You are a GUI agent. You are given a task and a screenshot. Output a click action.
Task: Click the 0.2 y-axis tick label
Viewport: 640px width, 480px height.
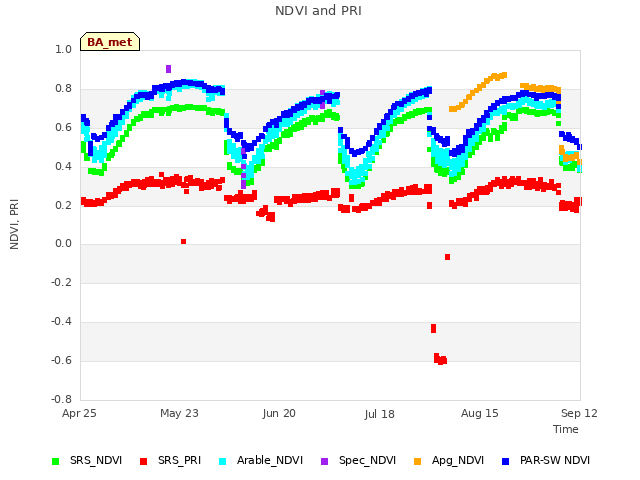coord(63,205)
